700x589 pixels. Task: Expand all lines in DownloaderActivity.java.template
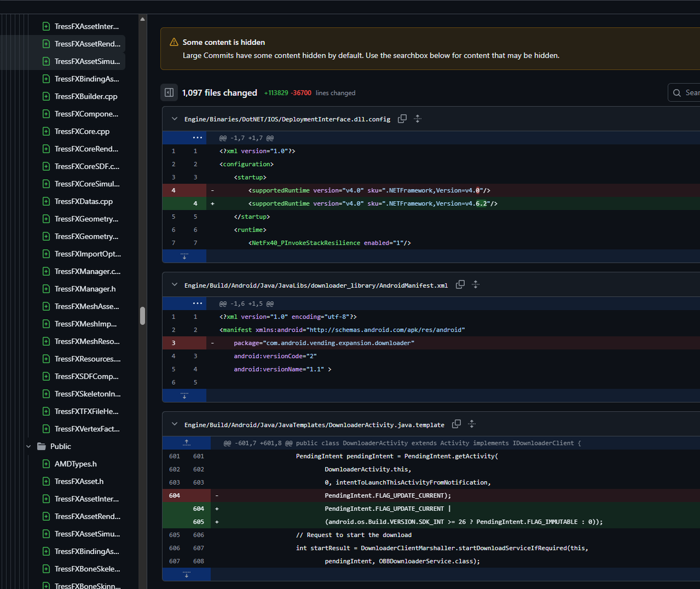click(x=472, y=424)
